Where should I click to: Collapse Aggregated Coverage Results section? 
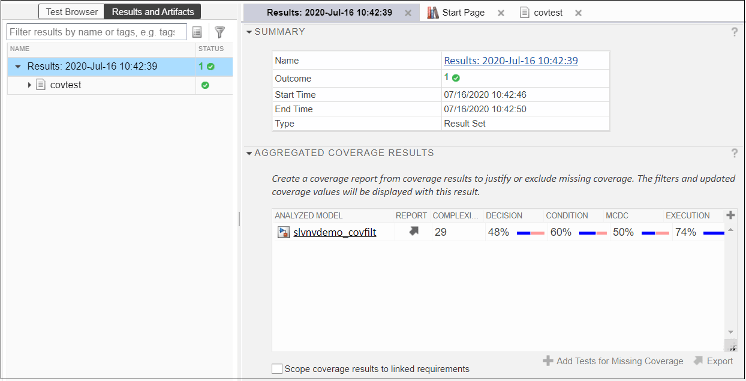click(249, 154)
